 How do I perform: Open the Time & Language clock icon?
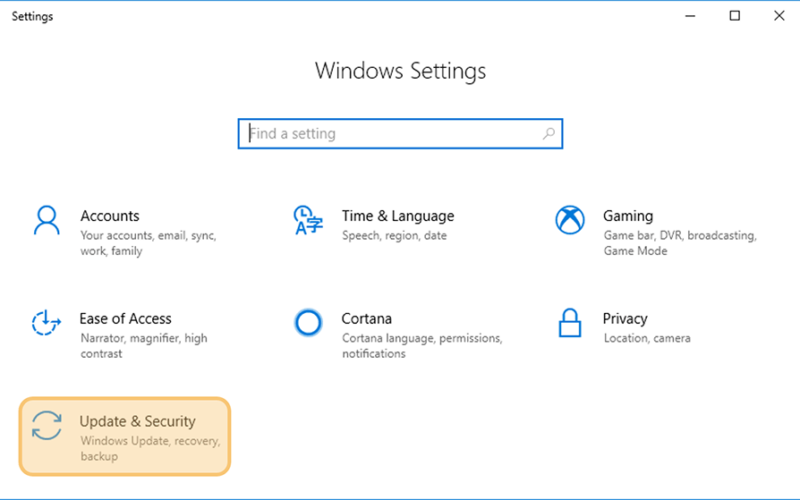(x=308, y=220)
